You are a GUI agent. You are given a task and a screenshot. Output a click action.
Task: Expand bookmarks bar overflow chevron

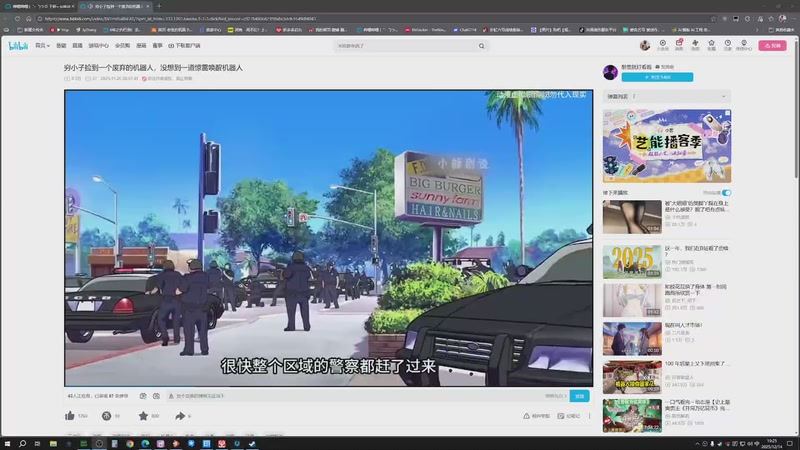coord(757,30)
